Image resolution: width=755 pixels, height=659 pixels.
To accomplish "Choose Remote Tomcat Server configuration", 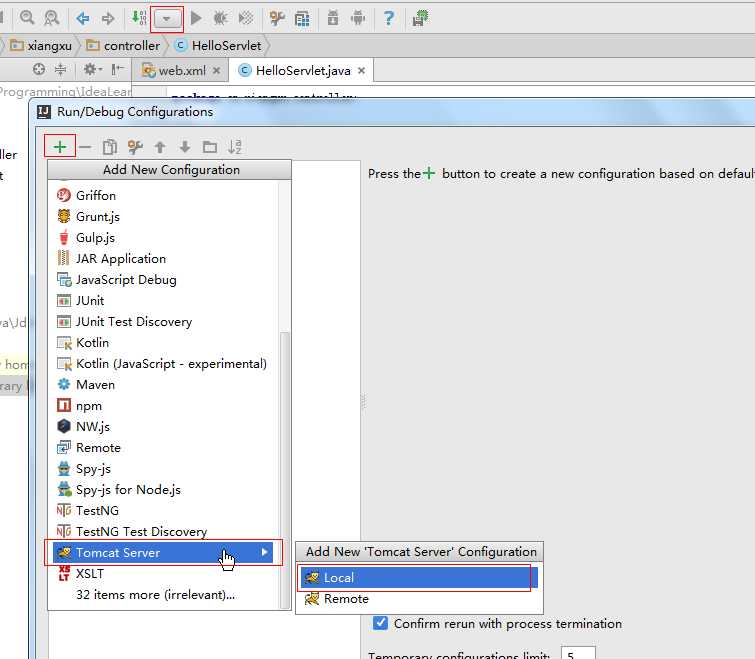I will [419, 599].
